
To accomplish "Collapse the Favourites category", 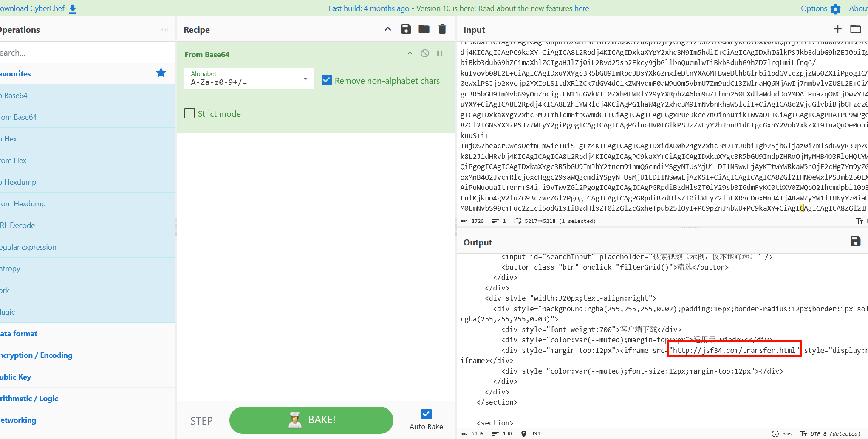I will [87, 73].
